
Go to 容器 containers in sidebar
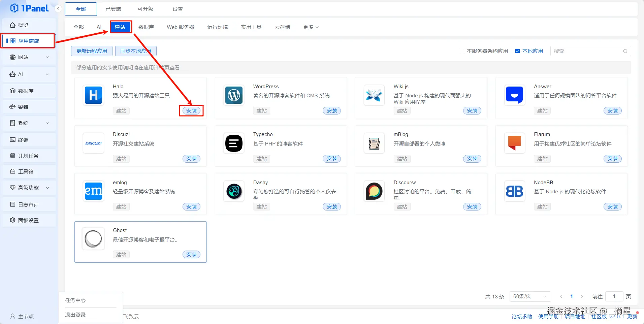coord(29,107)
